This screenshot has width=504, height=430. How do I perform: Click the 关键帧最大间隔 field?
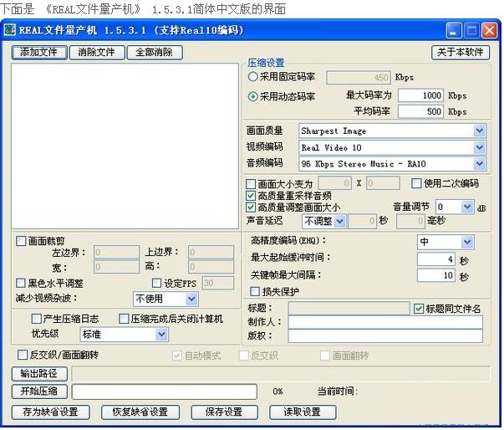click(435, 275)
